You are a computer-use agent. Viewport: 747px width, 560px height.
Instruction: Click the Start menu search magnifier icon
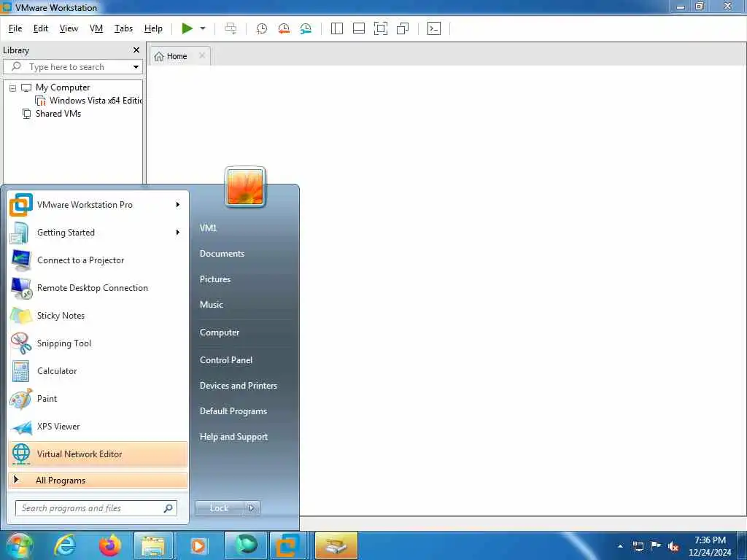(169, 508)
